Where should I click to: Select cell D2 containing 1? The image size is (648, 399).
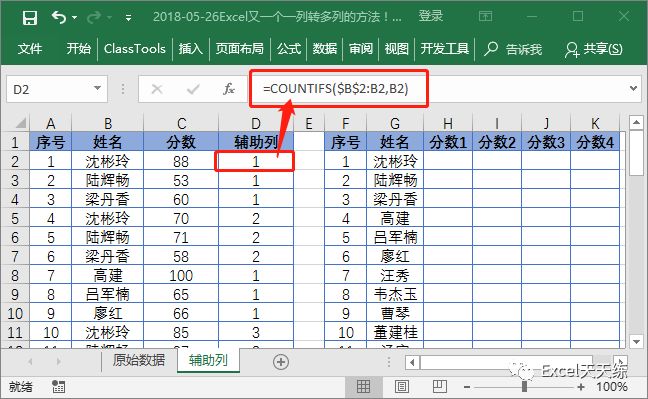[x=256, y=161]
